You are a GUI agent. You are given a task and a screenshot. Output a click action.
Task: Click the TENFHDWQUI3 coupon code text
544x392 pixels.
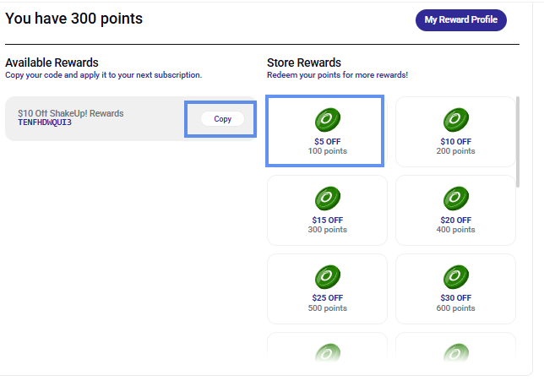[x=45, y=122]
